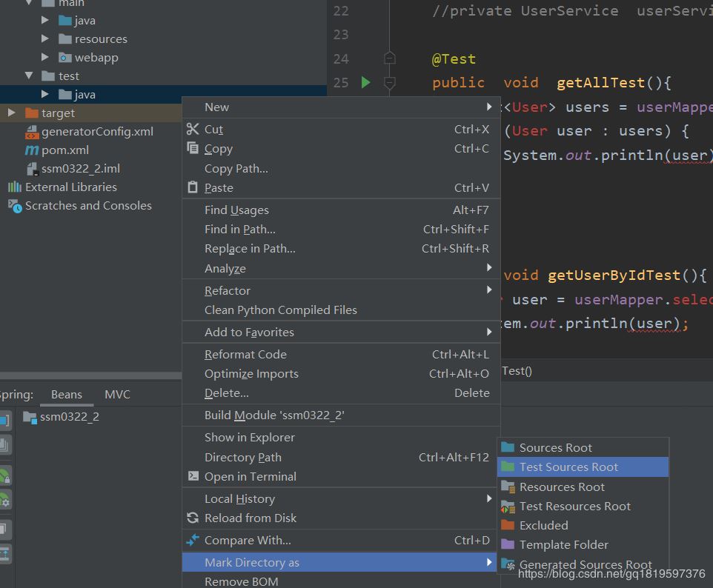
Task: Click the Scratches and Consoles icon
Action: tap(15, 206)
